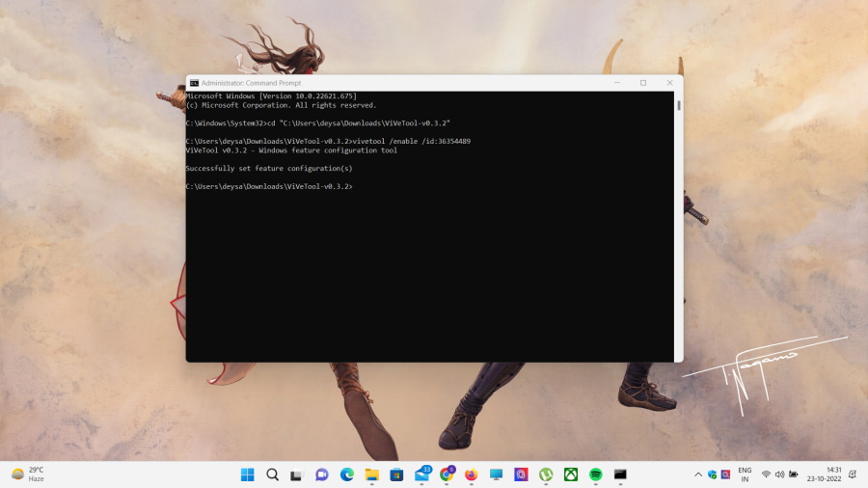
Task: Open uTorrent from the taskbar
Action: tap(546, 474)
